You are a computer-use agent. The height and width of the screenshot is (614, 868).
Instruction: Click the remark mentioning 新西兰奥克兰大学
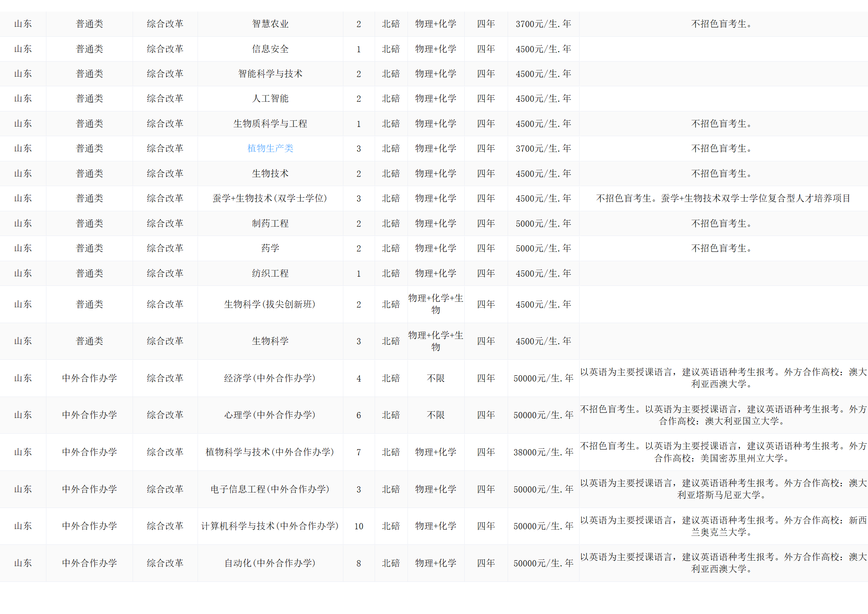coord(723,526)
